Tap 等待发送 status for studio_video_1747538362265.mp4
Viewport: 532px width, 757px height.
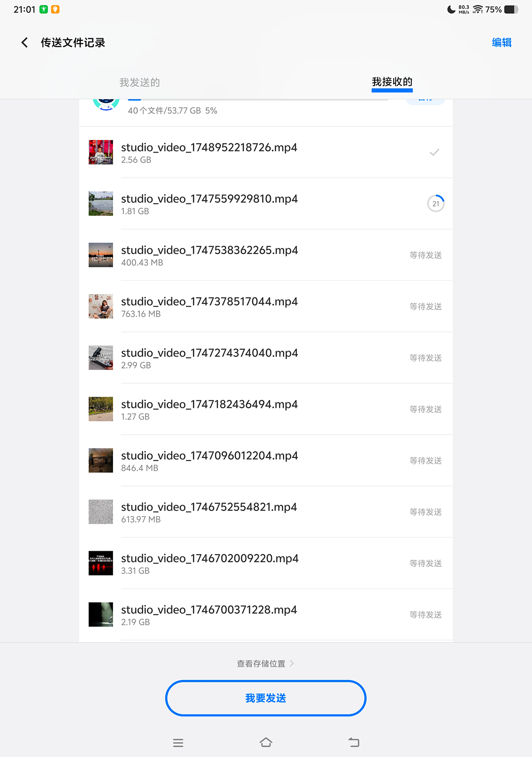point(426,255)
